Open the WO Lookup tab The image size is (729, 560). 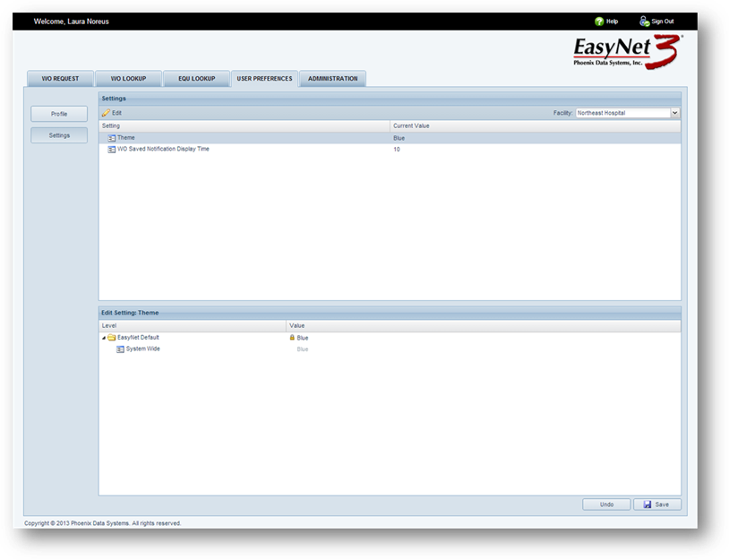pyautogui.click(x=128, y=79)
